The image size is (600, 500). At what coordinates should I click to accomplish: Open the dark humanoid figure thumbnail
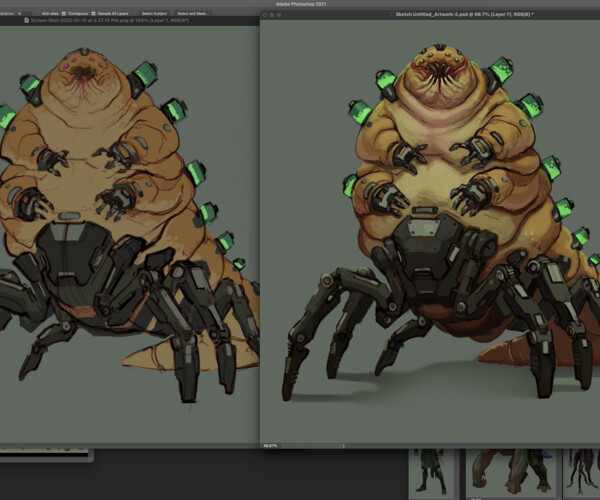[x=431, y=473]
